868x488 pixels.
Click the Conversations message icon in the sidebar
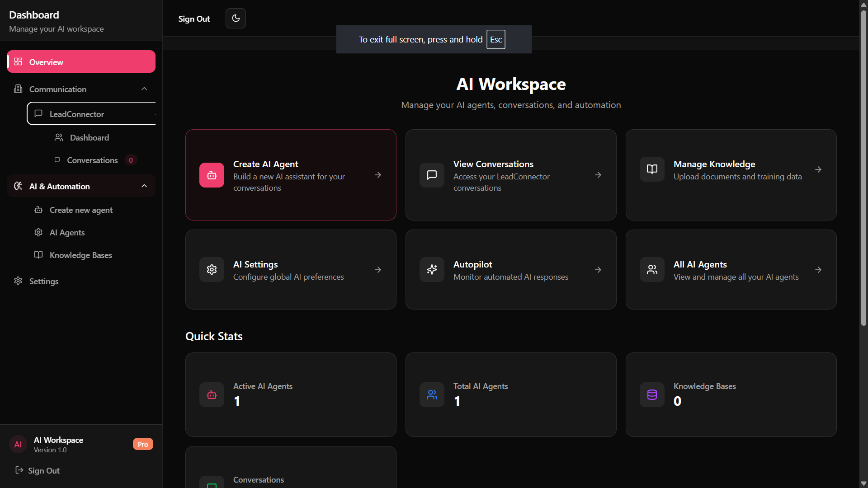pos(57,160)
